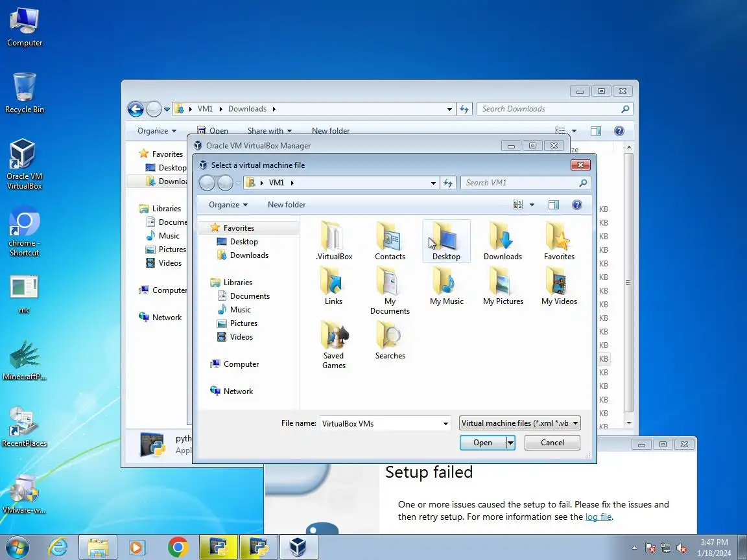Select the Desktop folder in file list

click(446, 241)
